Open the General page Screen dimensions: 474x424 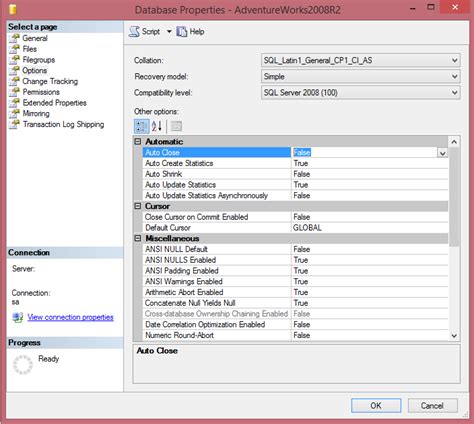pos(35,38)
